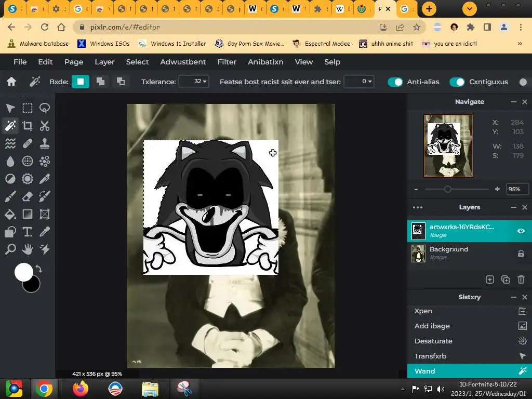Select the Marquee selection tool

(x=28, y=108)
